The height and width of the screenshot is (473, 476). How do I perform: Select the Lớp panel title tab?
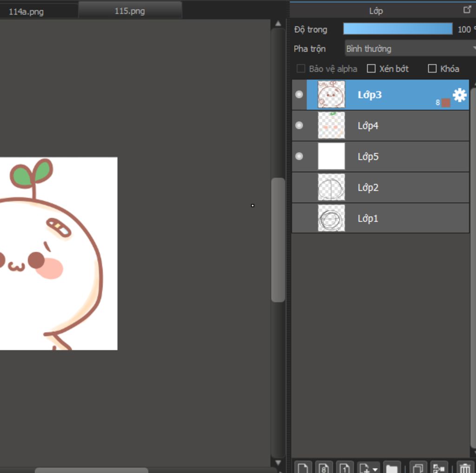click(376, 11)
